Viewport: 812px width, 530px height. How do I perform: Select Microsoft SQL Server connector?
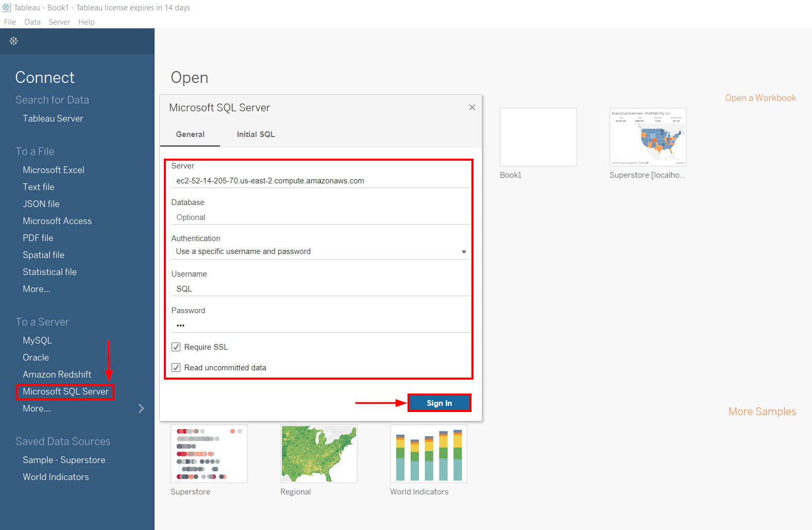[x=66, y=391]
